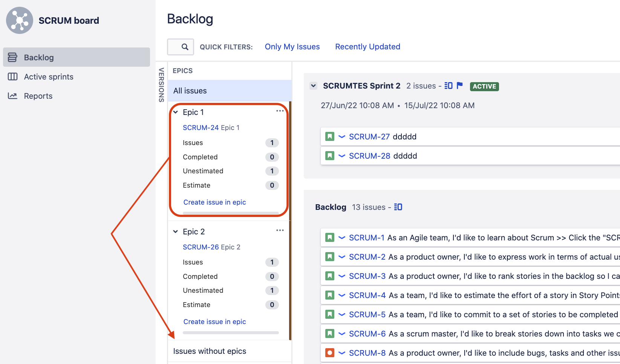Click the SCRUM board project avatar
This screenshot has width=620, height=364.
[20, 20]
